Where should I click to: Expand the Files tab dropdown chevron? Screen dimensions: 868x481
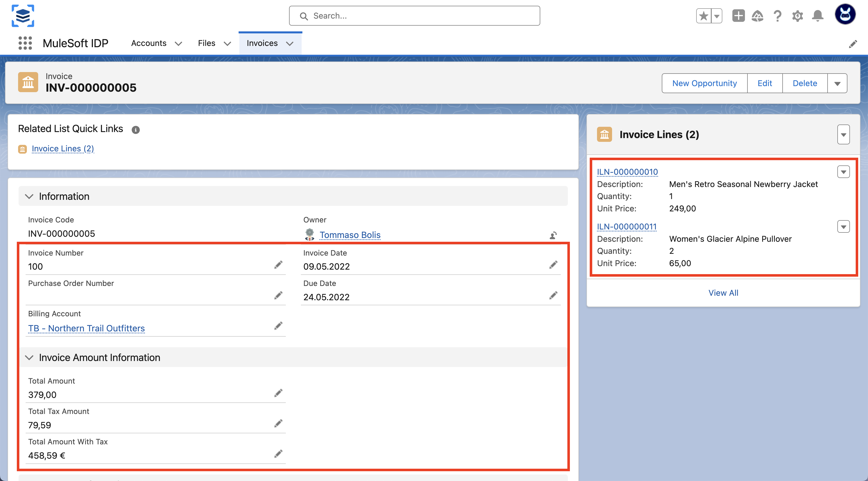(228, 43)
